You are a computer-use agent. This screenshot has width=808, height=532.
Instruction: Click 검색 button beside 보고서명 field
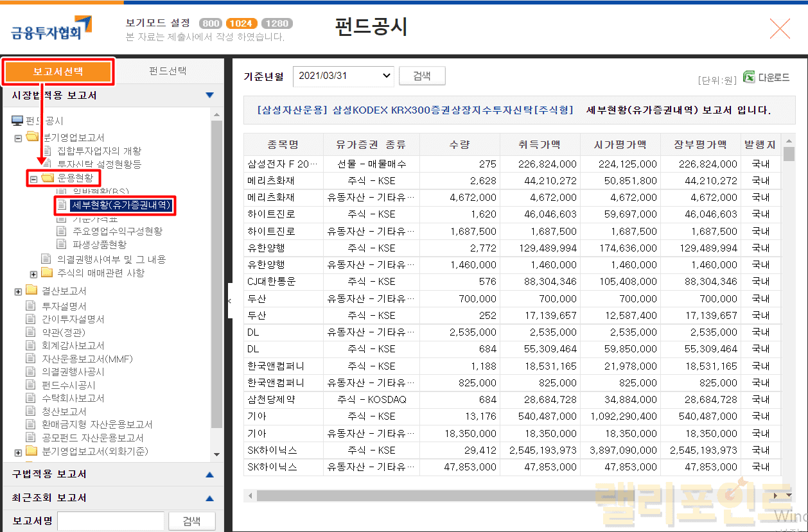(x=191, y=521)
